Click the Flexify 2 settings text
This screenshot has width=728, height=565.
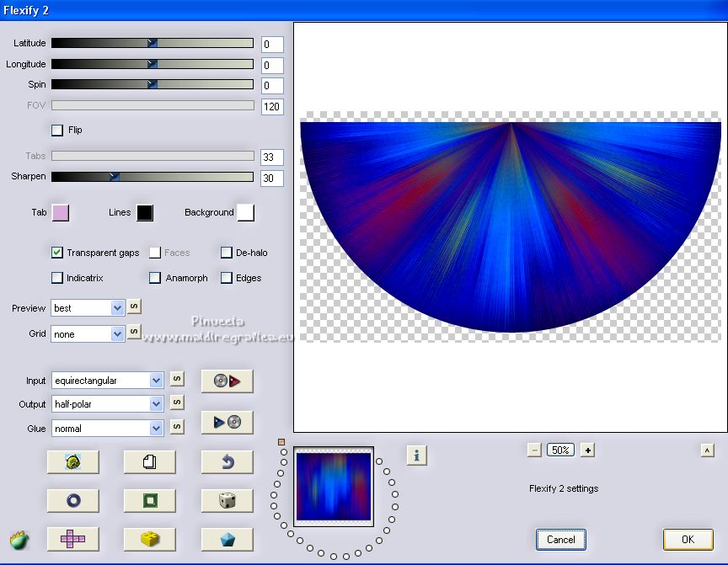click(x=564, y=488)
